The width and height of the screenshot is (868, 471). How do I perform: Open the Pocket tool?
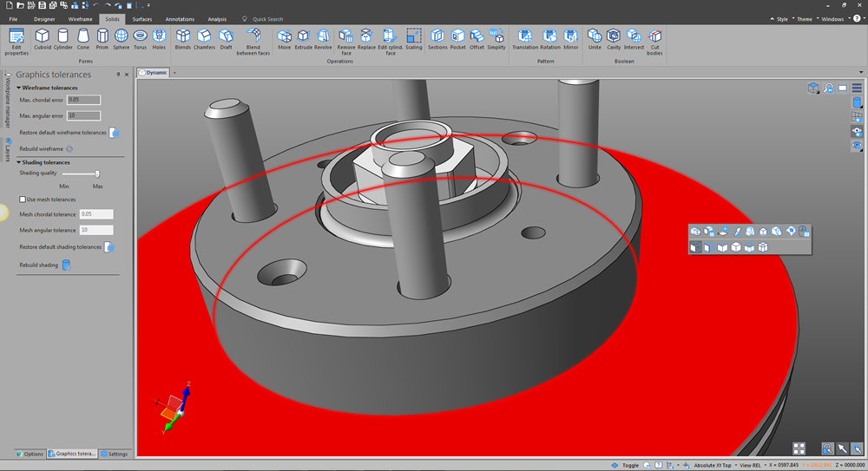tap(457, 39)
